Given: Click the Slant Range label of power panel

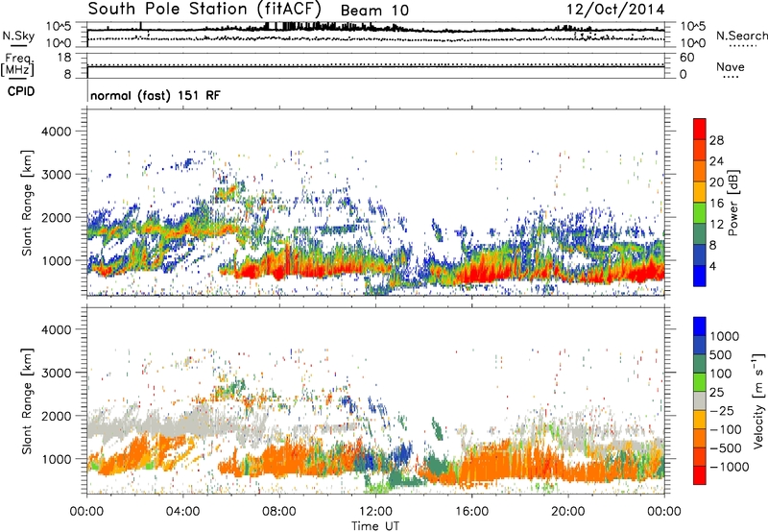Looking at the screenshot, I should [27, 203].
